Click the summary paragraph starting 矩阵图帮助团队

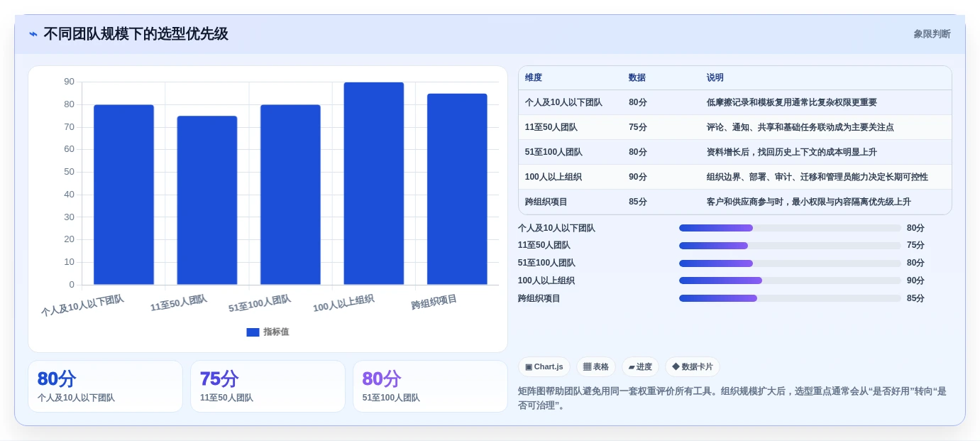(x=732, y=398)
